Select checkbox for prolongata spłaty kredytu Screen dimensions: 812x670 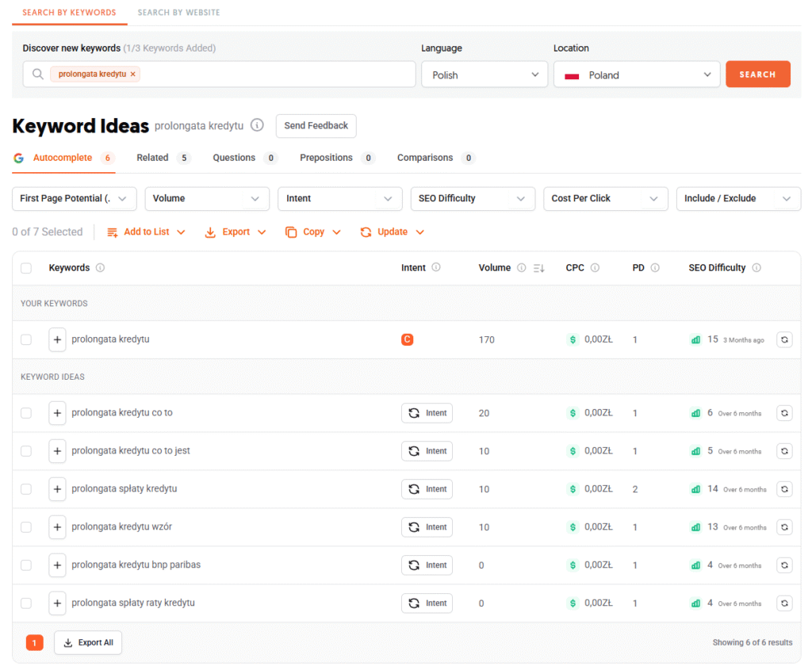(26, 489)
